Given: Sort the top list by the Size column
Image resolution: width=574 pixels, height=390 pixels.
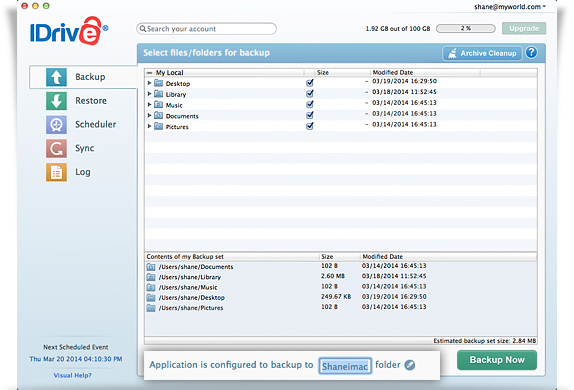Looking at the screenshot, I should click(x=323, y=73).
